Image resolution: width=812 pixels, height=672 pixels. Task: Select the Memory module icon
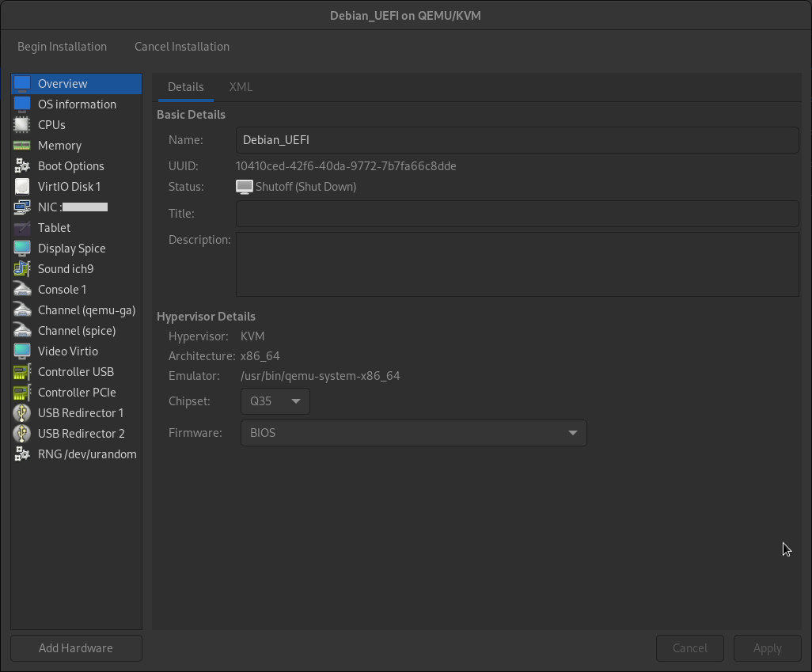coord(22,146)
